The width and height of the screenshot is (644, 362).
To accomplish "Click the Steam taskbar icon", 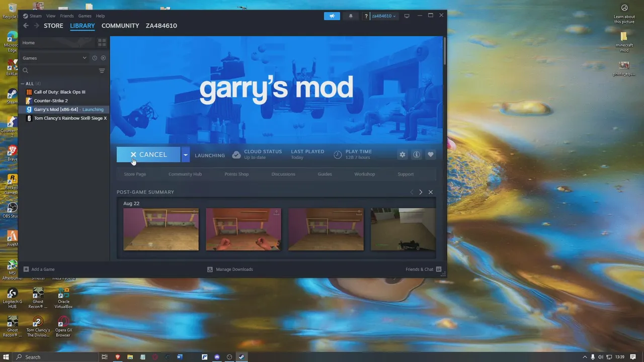I will pos(242,357).
